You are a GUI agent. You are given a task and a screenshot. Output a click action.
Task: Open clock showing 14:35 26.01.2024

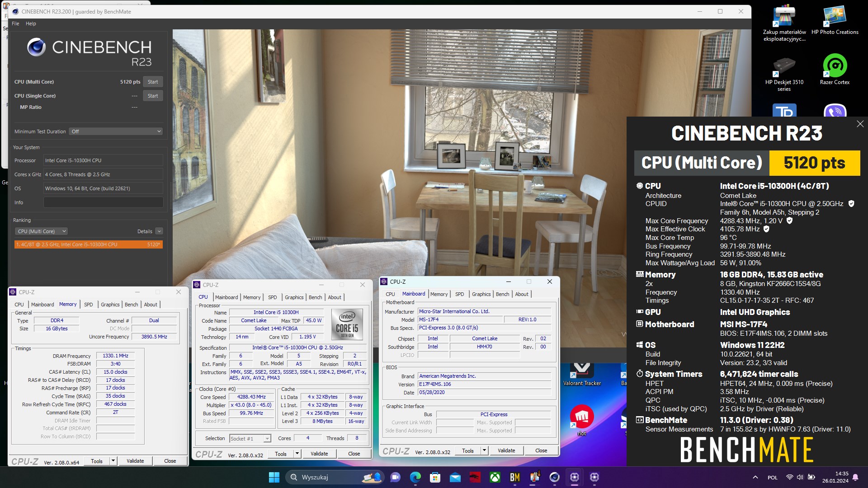point(835,477)
